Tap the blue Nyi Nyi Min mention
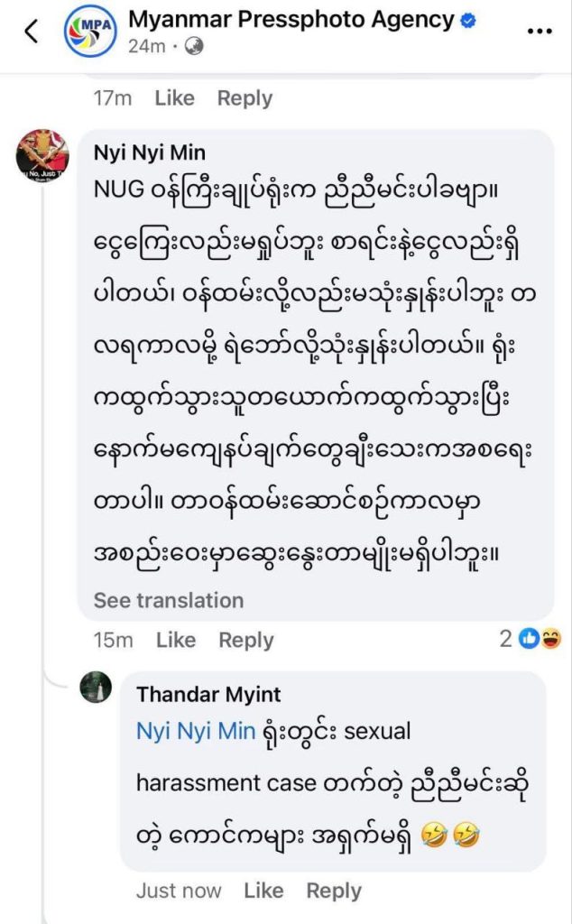Viewport: 572px width, 924px height. 196,732
